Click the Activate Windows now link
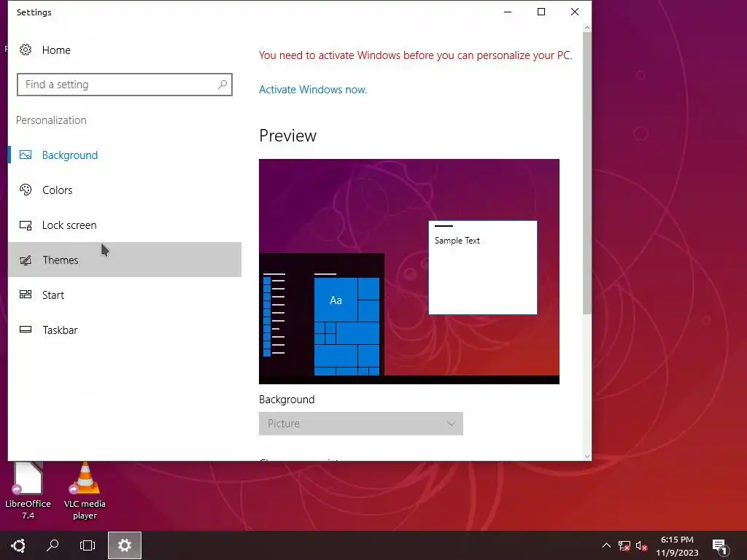Image resolution: width=747 pixels, height=560 pixels. click(x=312, y=90)
